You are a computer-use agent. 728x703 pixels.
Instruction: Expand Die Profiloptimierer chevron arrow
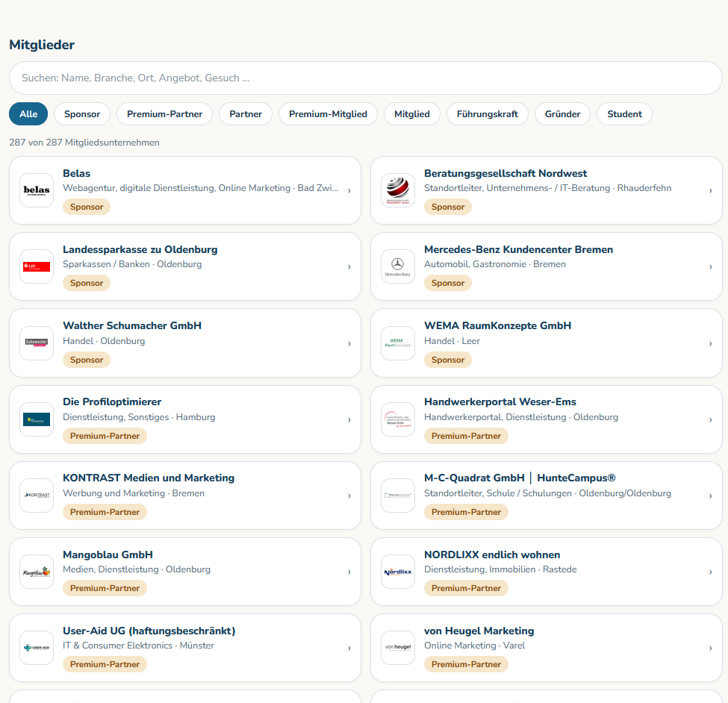pos(349,420)
